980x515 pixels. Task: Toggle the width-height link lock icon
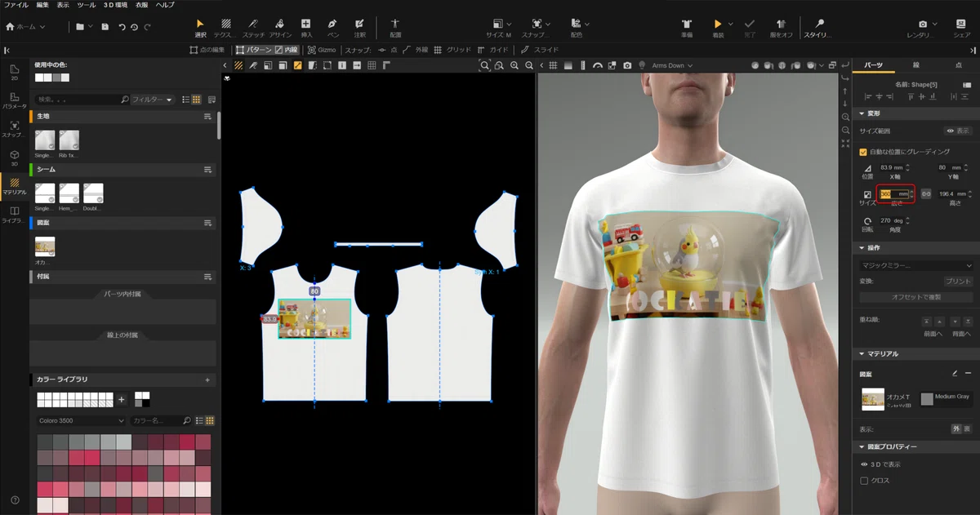pos(926,194)
